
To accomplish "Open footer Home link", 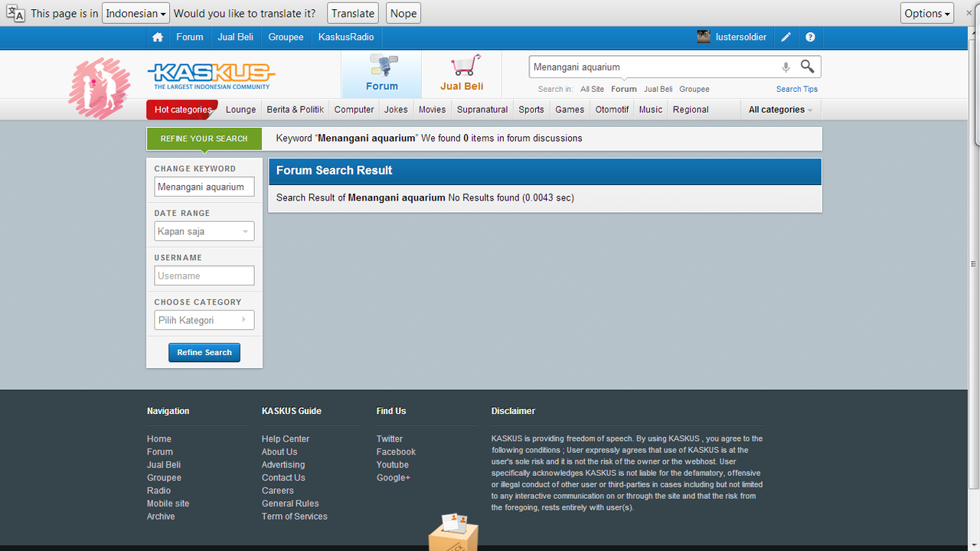I will [x=159, y=439].
